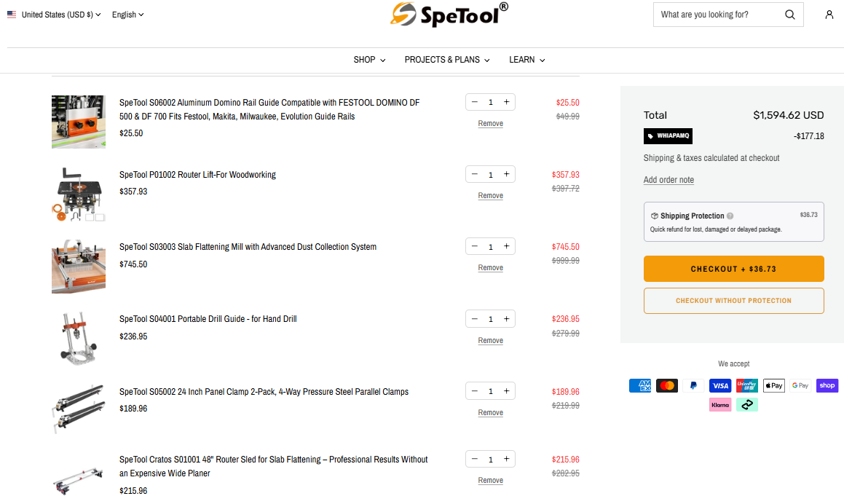Click the WHIAPAMQ discount code tag
The image size is (844, 504).
668,135
